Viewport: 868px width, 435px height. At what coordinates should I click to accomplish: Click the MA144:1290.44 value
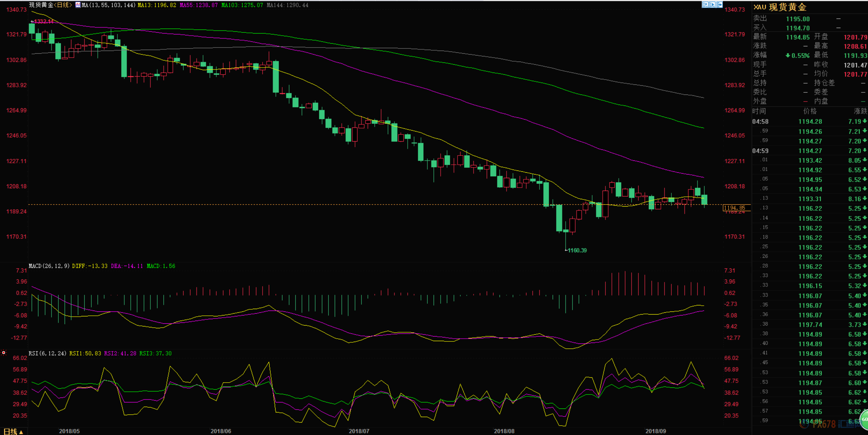pos(288,5)
